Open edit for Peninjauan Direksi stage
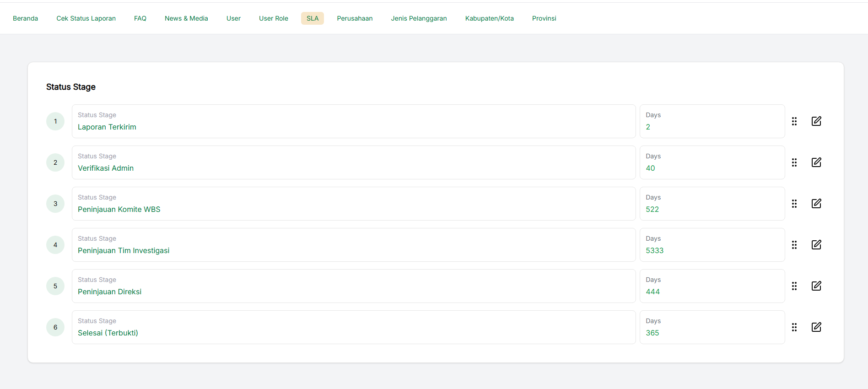 (x=816, y=286)
